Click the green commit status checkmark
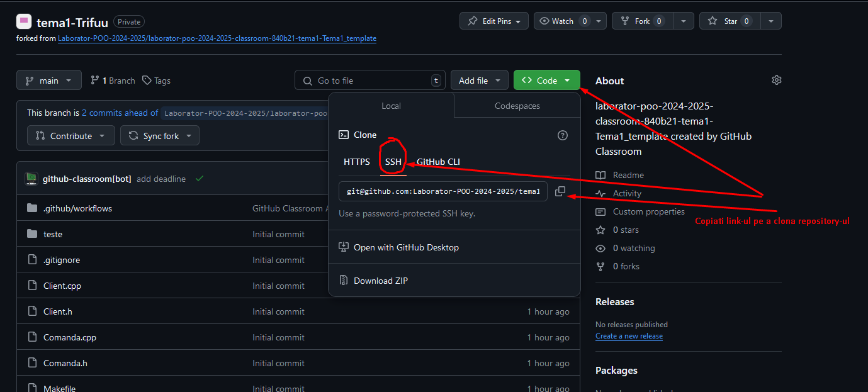868x392 pixels. point(200,179)
